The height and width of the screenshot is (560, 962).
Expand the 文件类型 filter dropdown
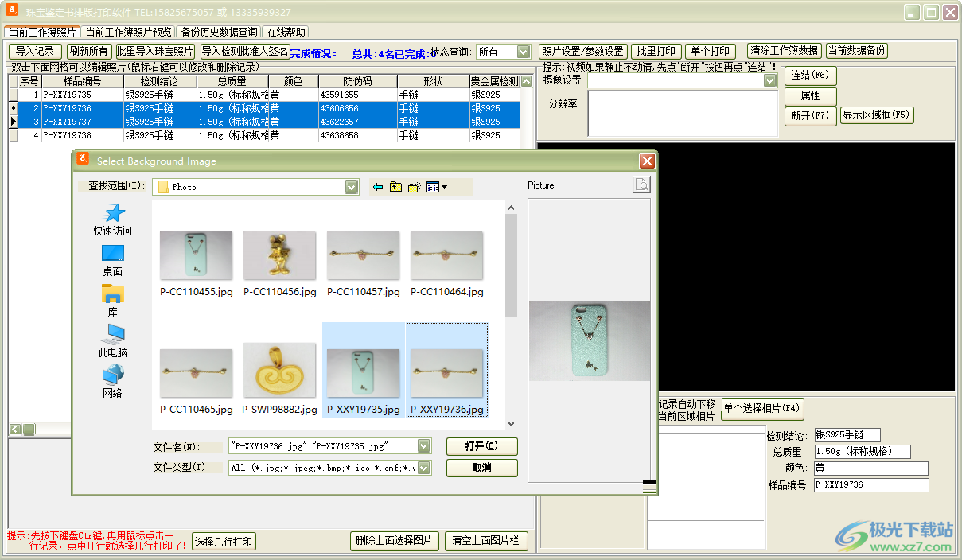pos(424,468)
